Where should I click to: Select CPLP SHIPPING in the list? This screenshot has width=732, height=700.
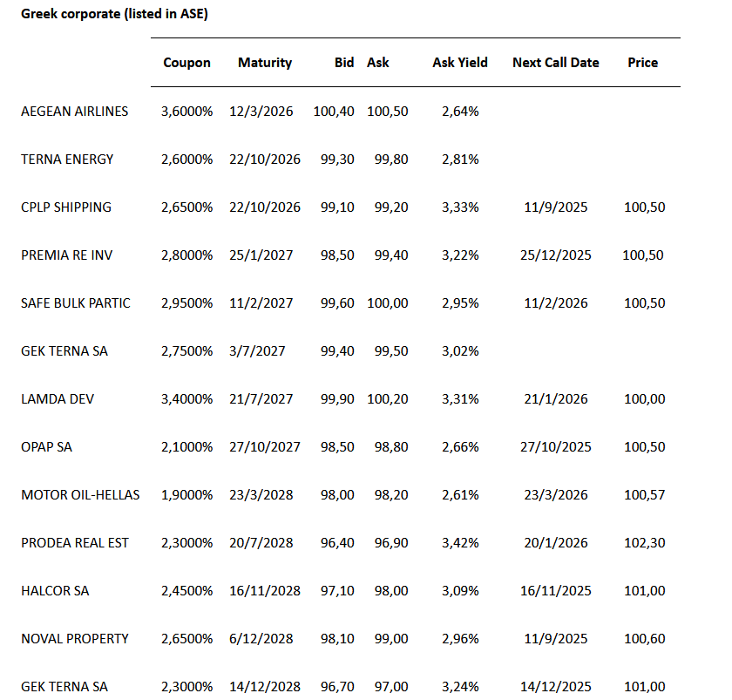click(66, 207)
